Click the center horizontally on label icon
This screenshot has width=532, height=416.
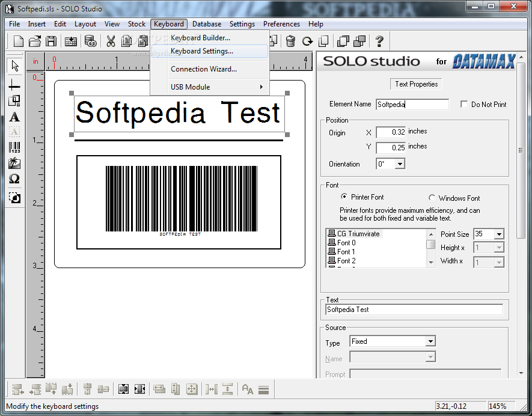tap(140, 389)
